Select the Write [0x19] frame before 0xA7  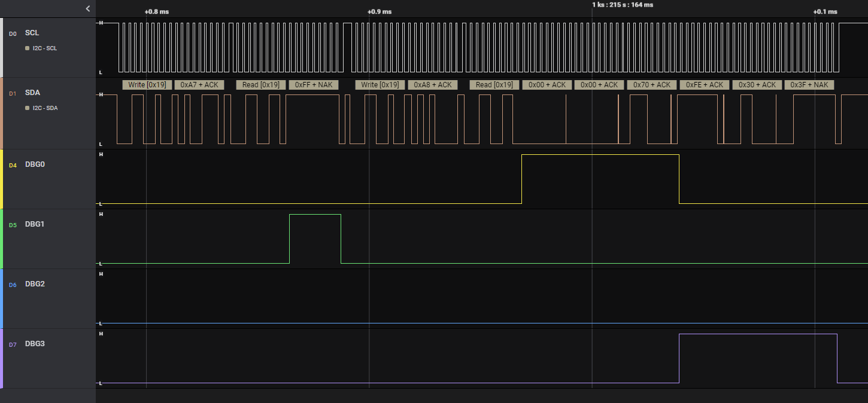click(147, 85)
